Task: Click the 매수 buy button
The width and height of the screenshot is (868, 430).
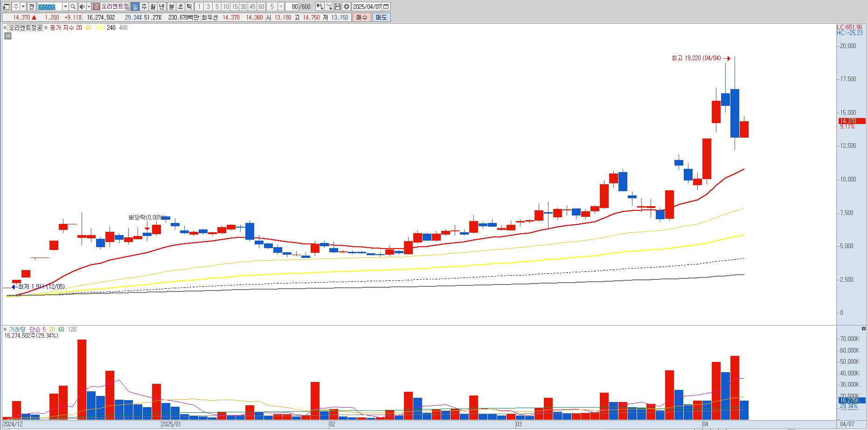Action: 362,17
